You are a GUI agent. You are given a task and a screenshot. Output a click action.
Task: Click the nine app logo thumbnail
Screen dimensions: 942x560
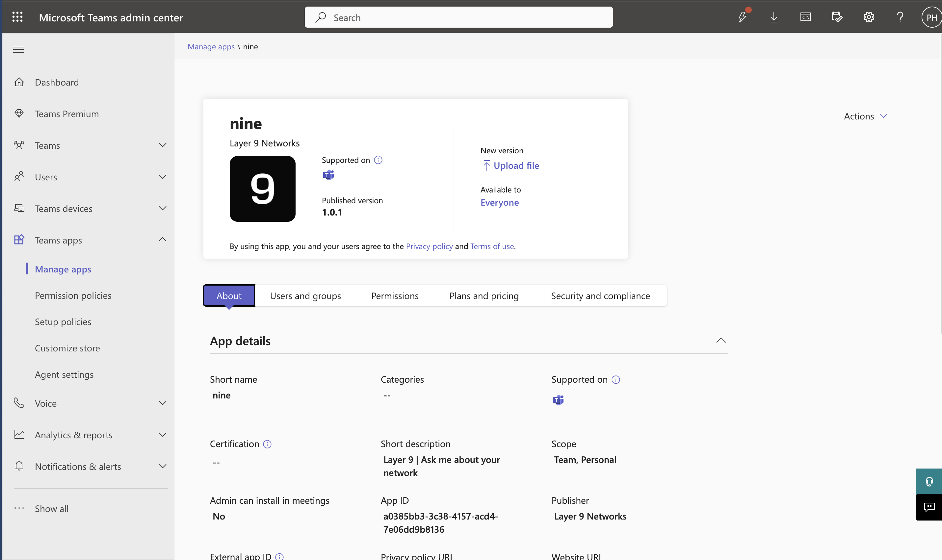262,189
